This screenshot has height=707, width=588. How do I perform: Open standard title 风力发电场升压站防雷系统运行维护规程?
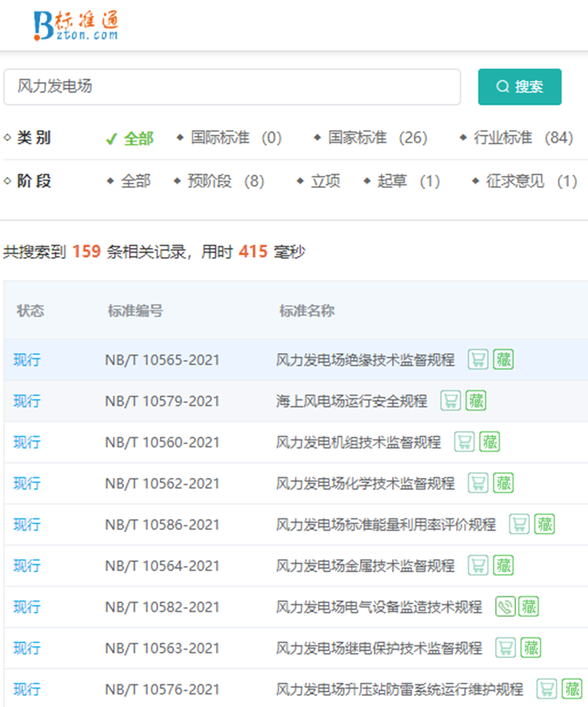point(400,689)
